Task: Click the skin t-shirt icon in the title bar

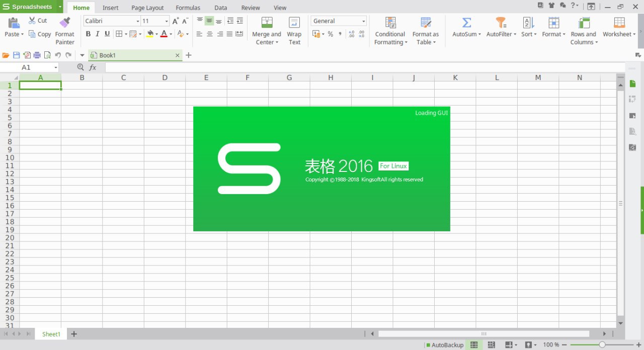Action: click(x=551, y=6)
